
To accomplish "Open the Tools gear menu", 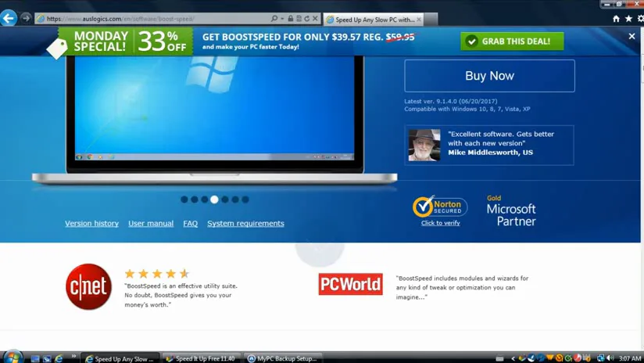I will coord(640,19).
